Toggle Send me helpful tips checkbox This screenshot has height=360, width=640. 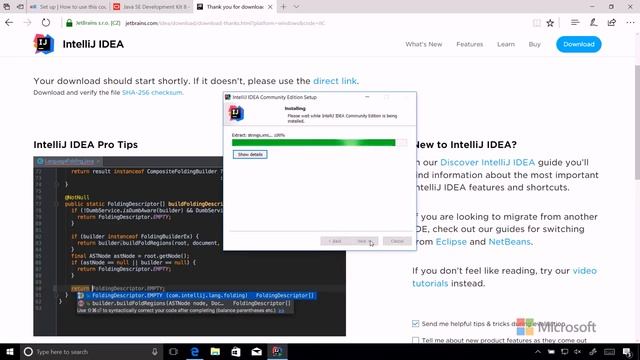pos(416,323)
